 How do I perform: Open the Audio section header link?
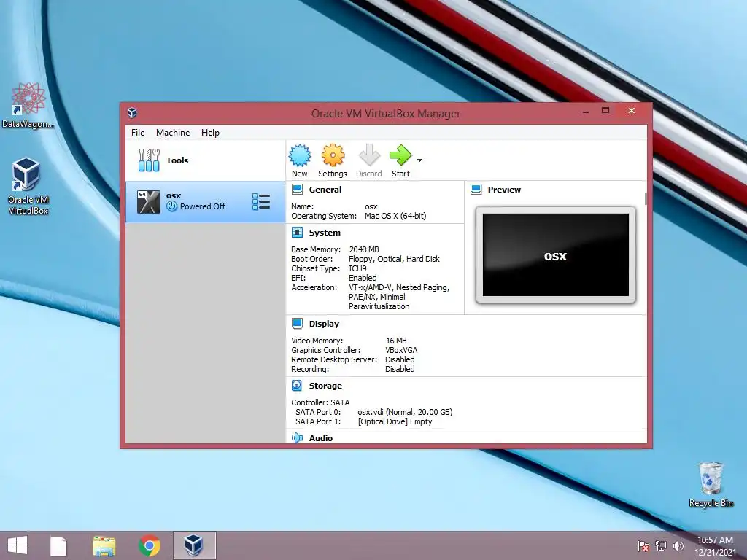pyautogui.click(x=321, y=438)
